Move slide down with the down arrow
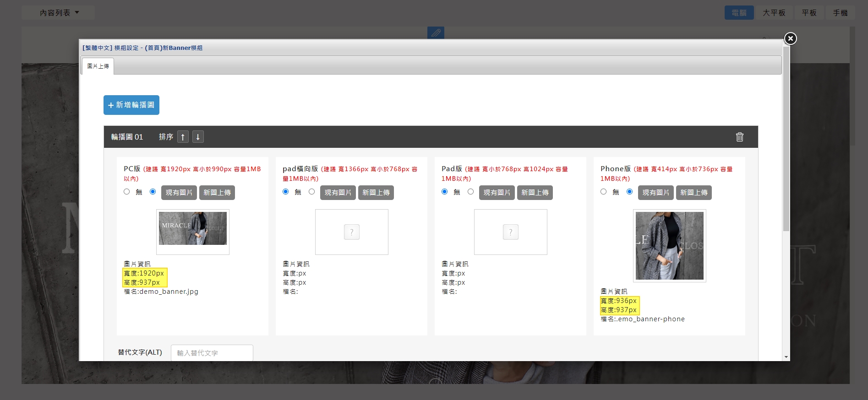Screen dimensions: 868x400 pos(198,137)
